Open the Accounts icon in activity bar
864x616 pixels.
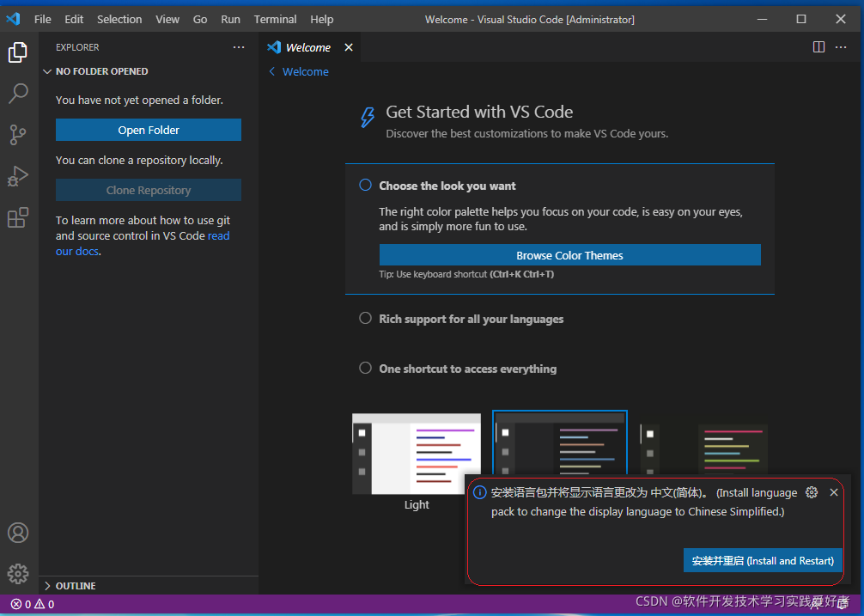pyautogui.click(x=18, y=533)
